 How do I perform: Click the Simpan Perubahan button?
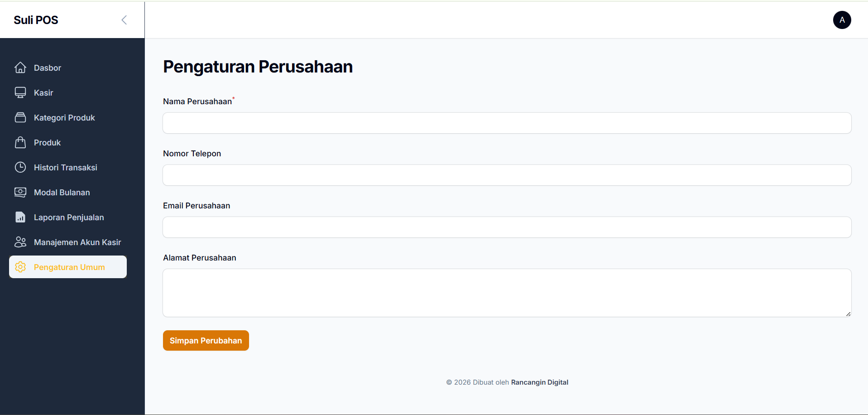point(206,340)
